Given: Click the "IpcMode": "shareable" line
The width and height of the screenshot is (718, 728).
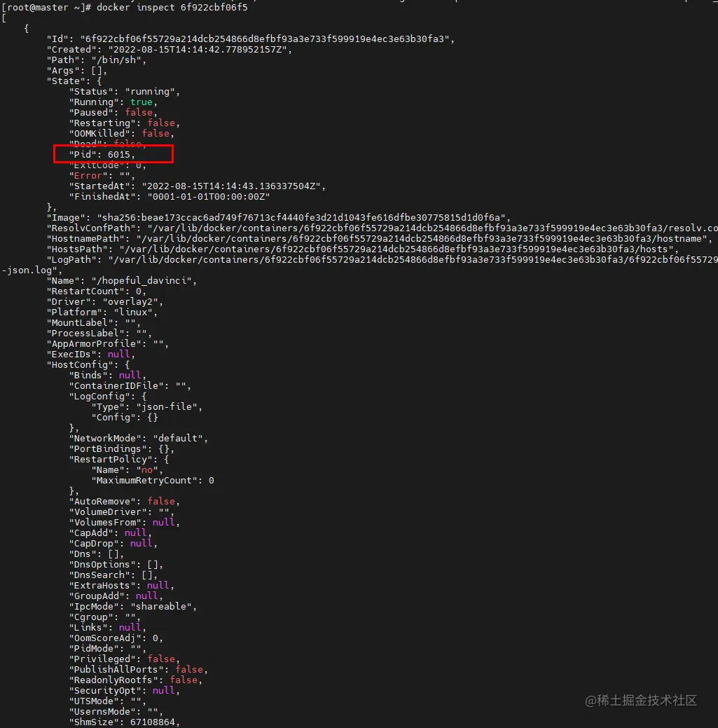Looking at the screenshot, I should click(133, 607).
